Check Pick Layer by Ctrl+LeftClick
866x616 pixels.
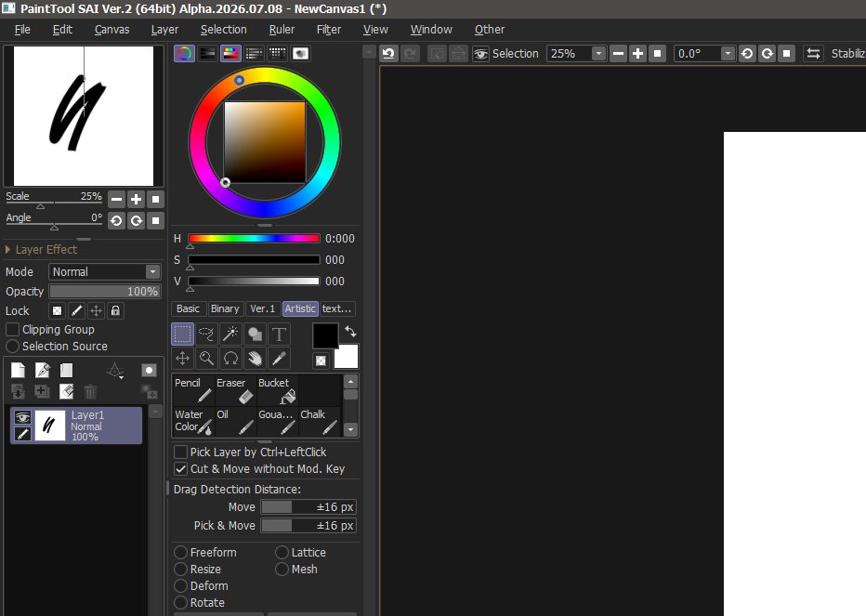pyautogui.click(x=180, y=452)
